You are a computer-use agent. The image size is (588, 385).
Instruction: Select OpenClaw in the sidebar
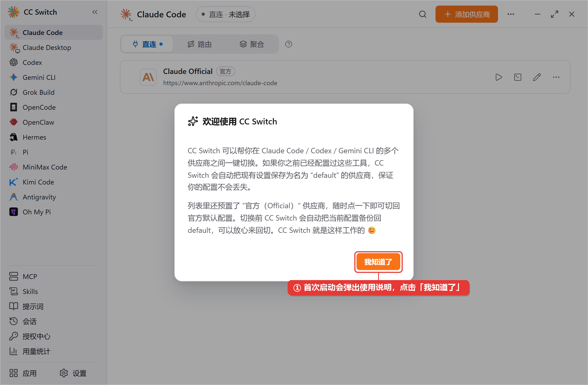54,122
